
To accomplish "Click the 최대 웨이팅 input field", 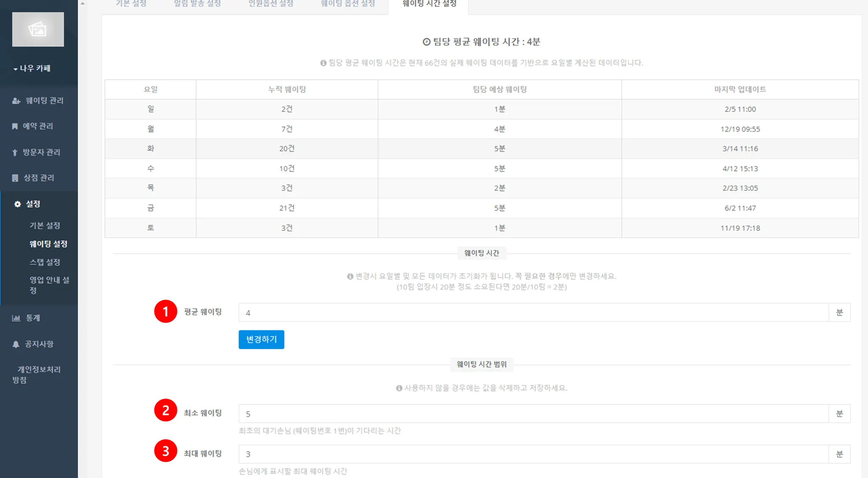I will tap(533, 454).
